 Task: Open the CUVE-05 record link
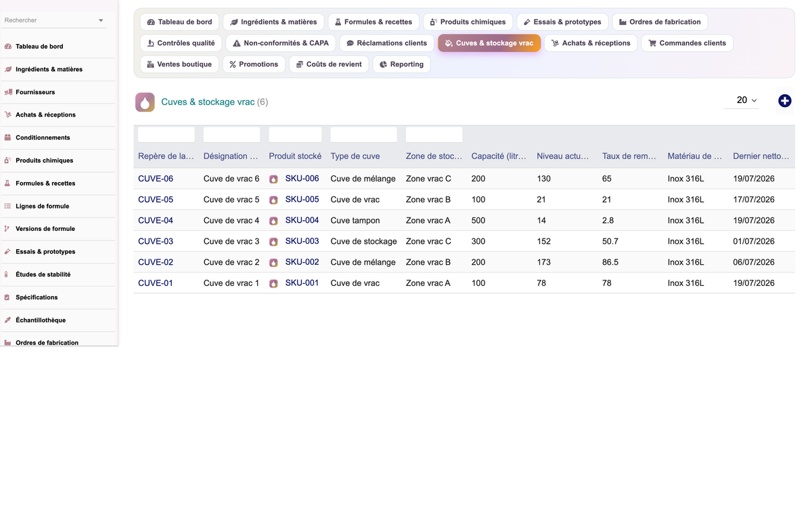click(156, 200)
